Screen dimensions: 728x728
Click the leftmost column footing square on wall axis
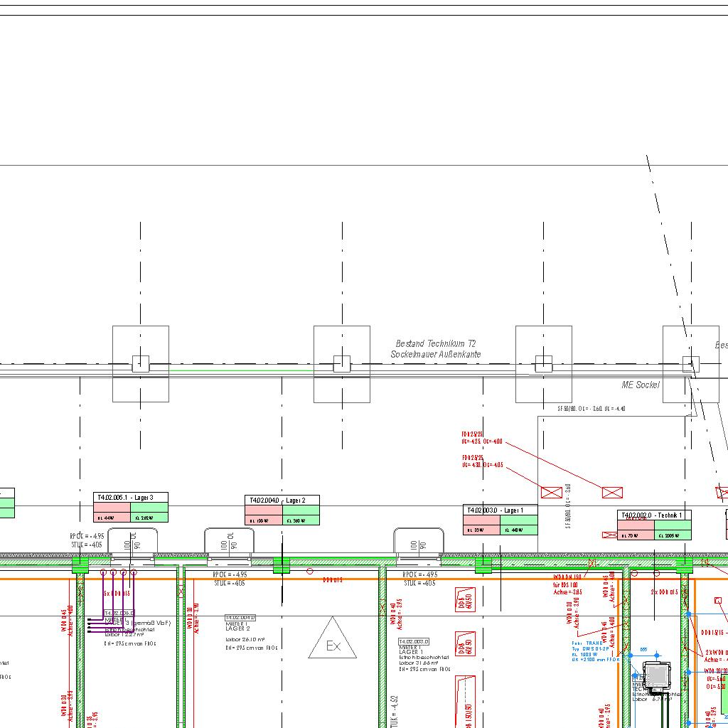141,363
